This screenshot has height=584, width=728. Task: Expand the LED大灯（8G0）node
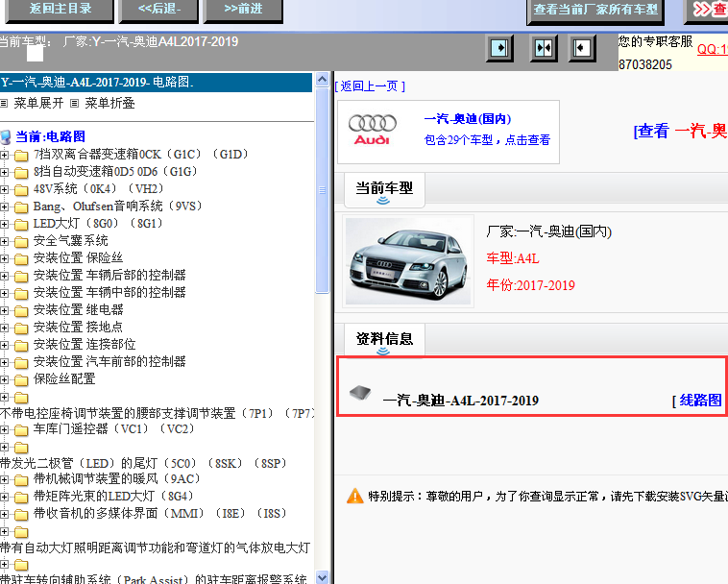pos(4,224)
